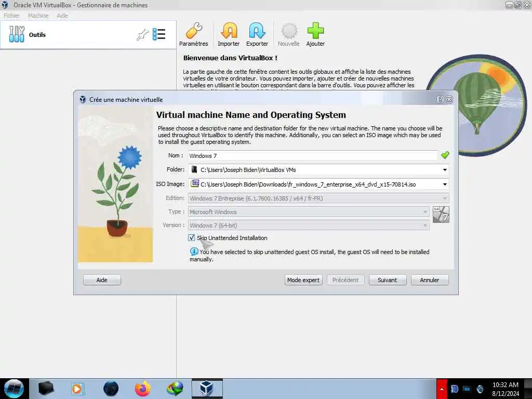This screenshot has width=532, height=399.
Task: Switch to Mode expert
Action: coord(303,280)
